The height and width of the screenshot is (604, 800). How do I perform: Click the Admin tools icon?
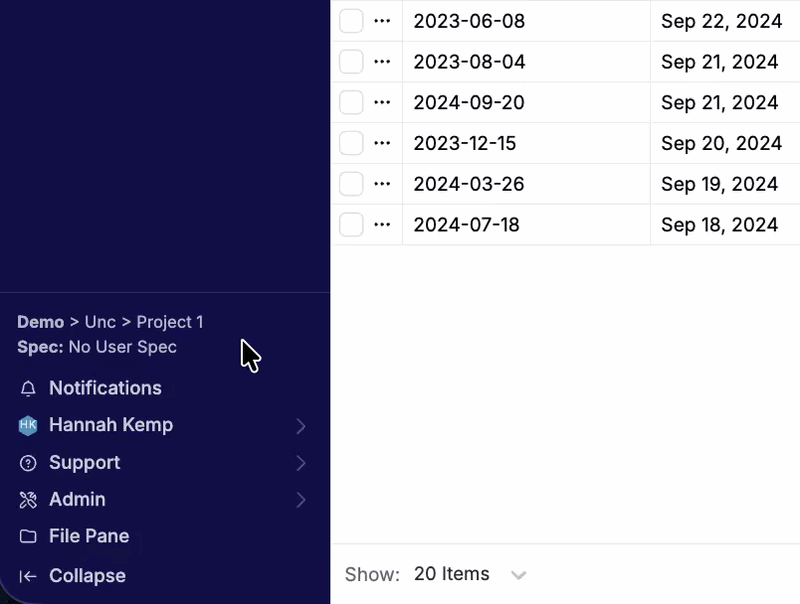click(x=28, y=500)
